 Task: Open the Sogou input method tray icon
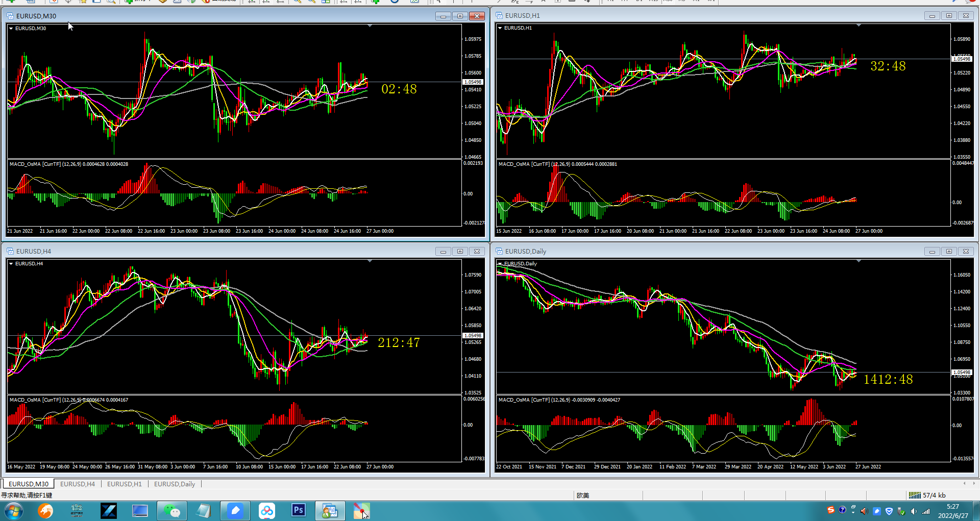coord(831,510)
